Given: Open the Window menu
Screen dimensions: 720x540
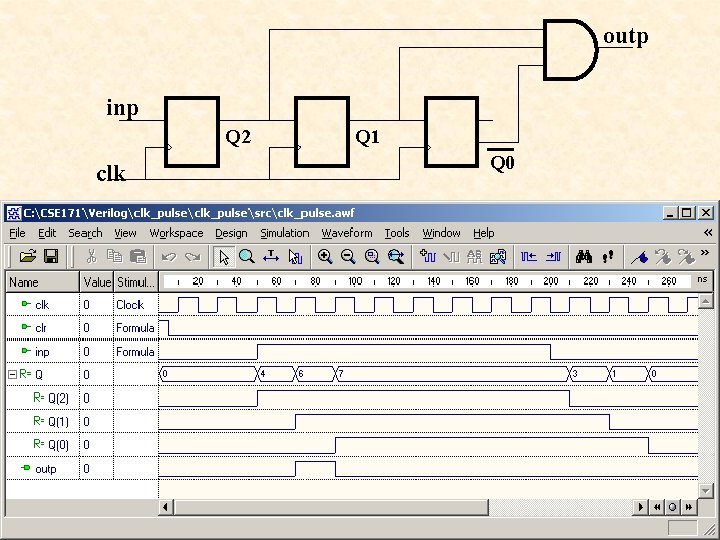Looking at the screenshot, I should (x=441, y=233).
